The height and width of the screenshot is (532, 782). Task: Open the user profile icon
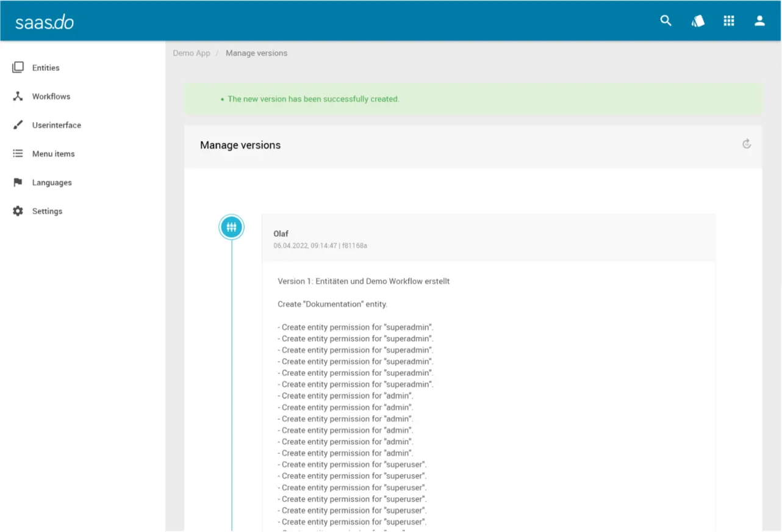[x=759, y=21]
